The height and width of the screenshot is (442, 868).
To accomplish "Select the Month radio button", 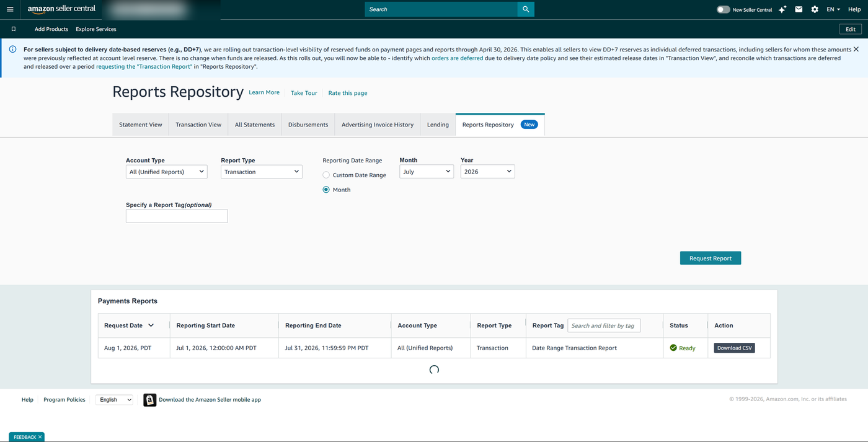I will coord(326,190).
